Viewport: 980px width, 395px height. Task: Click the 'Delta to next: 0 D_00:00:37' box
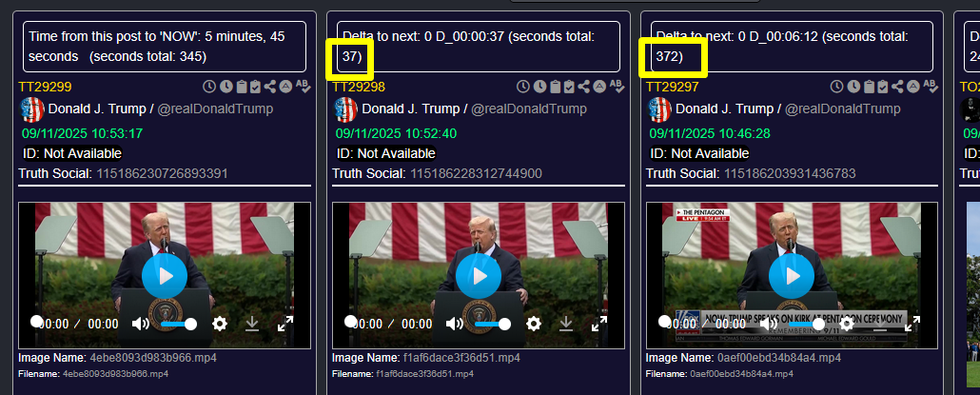point(479,47)
